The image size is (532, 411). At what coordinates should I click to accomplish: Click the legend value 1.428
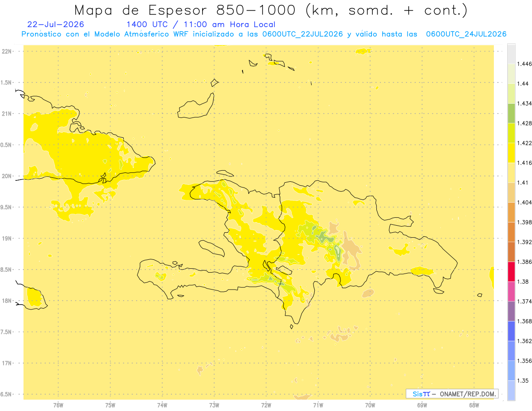click(x=524, y=123)
